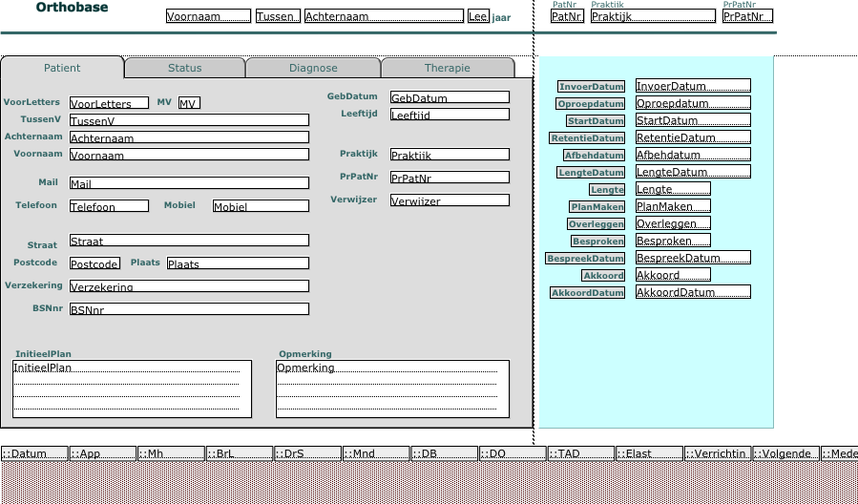
Task: Click the header Voornaam field
Action: pos(208,16)
